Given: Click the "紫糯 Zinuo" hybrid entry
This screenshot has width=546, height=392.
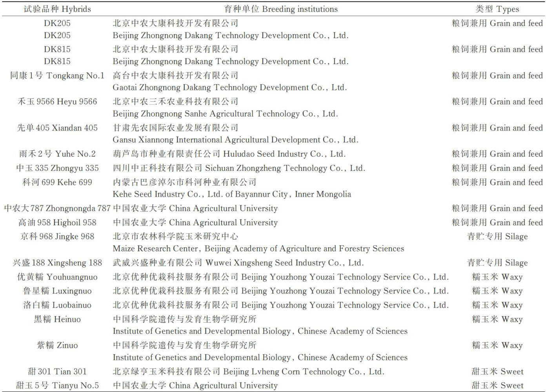Looking at the screenshot, I should tap(57, 345).
